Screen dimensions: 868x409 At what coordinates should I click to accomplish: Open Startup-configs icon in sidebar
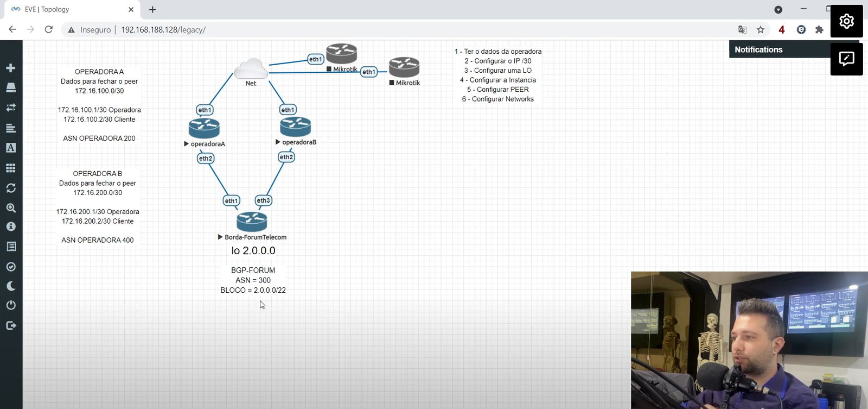pos(10,128)
